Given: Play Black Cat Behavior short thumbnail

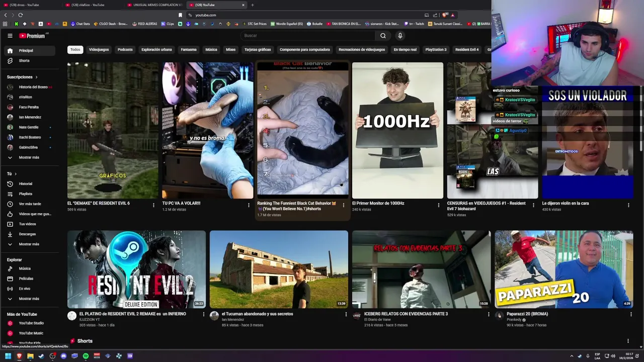Looking at the screenshot, I should pos(303,130).
